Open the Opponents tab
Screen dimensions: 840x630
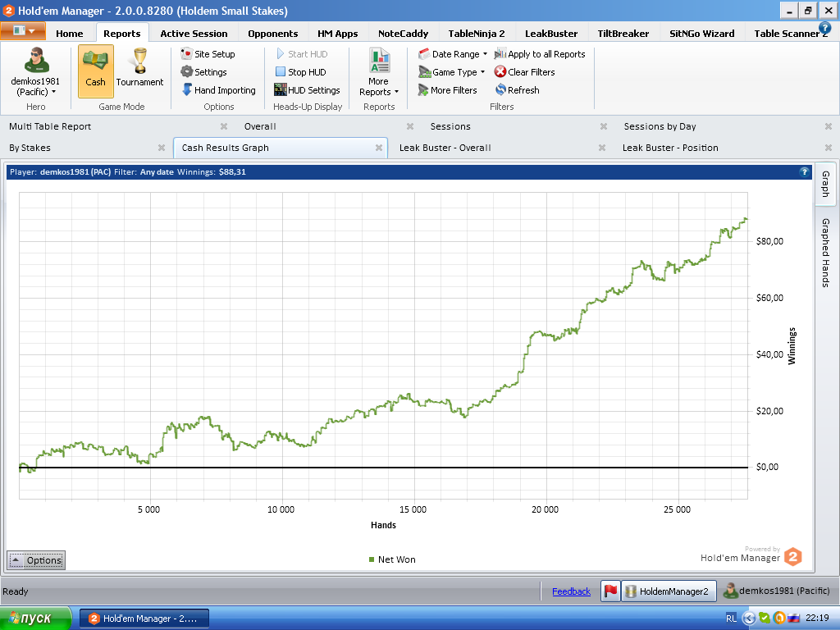(272, 33)
